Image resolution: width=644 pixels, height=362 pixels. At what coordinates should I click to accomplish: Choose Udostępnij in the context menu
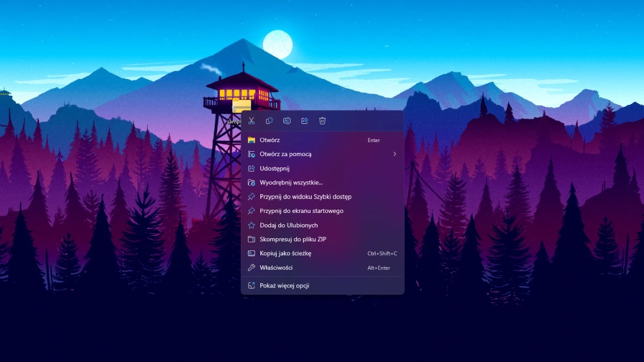click(x=274, y=168)
